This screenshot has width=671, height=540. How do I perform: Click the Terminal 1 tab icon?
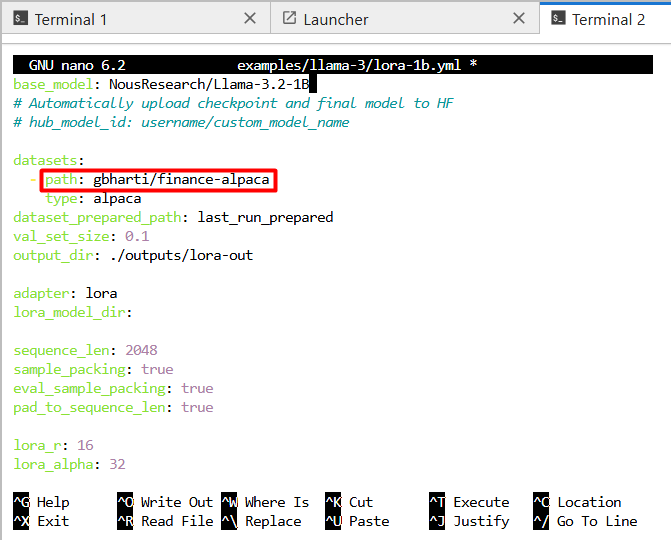18,19
